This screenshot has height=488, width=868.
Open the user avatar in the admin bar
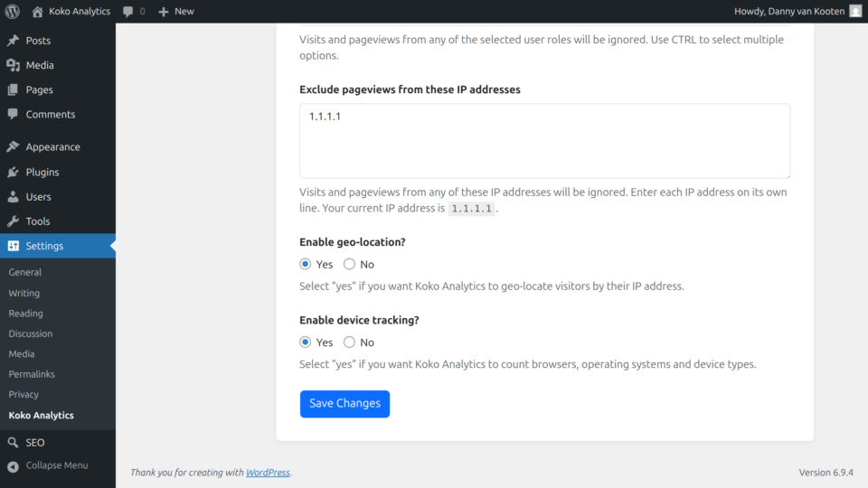tap(855, 12)
